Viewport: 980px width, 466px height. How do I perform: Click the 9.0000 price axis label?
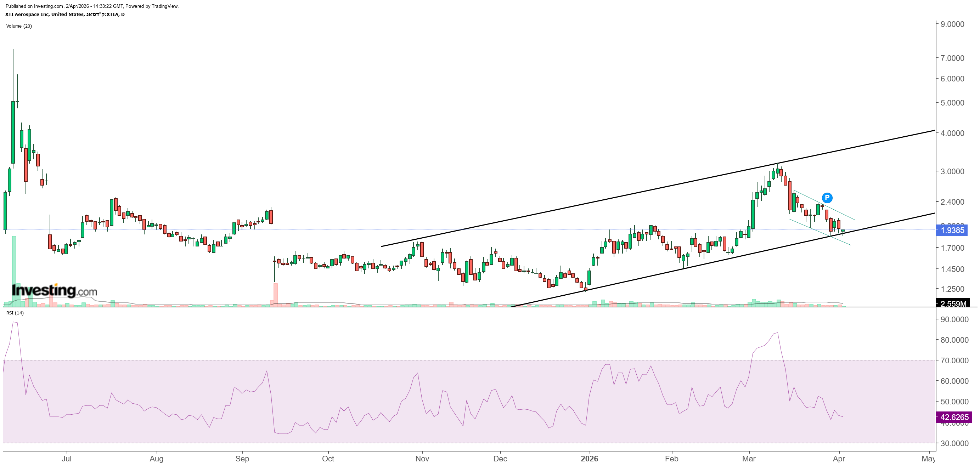point(952,24)
